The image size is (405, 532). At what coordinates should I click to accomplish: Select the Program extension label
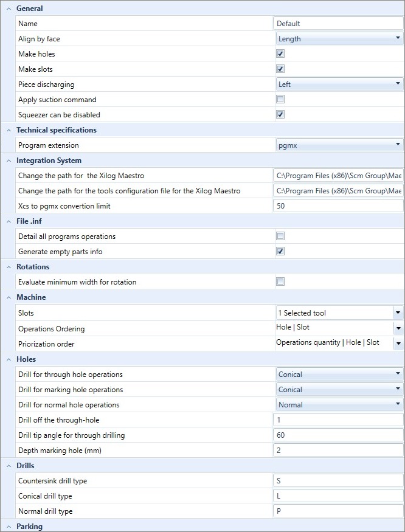coord(49,145)
